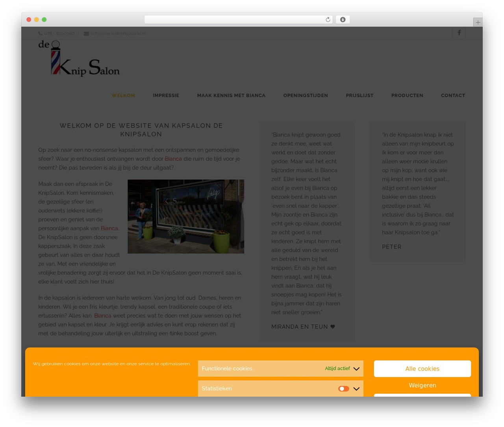Click Weigeren to refuse cookies

(422, 385)
